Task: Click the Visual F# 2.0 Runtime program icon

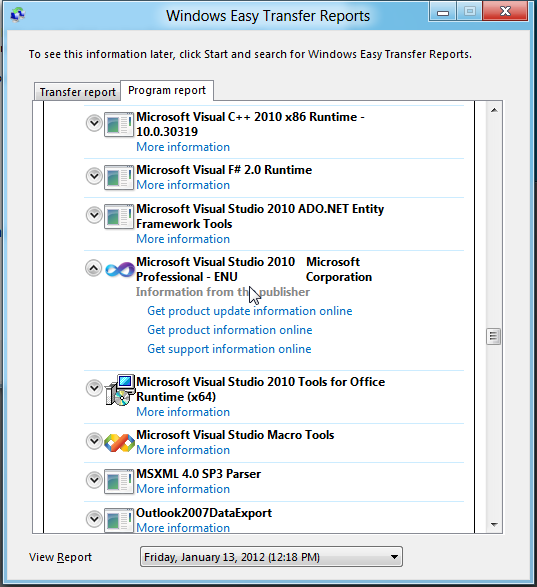Action: (x=119, y=177)
